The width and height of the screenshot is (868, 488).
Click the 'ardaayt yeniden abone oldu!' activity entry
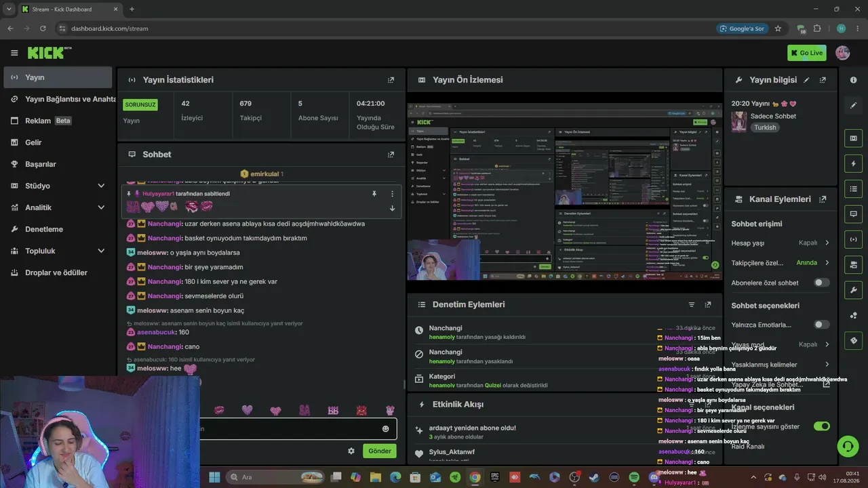[x=473, y=428]
